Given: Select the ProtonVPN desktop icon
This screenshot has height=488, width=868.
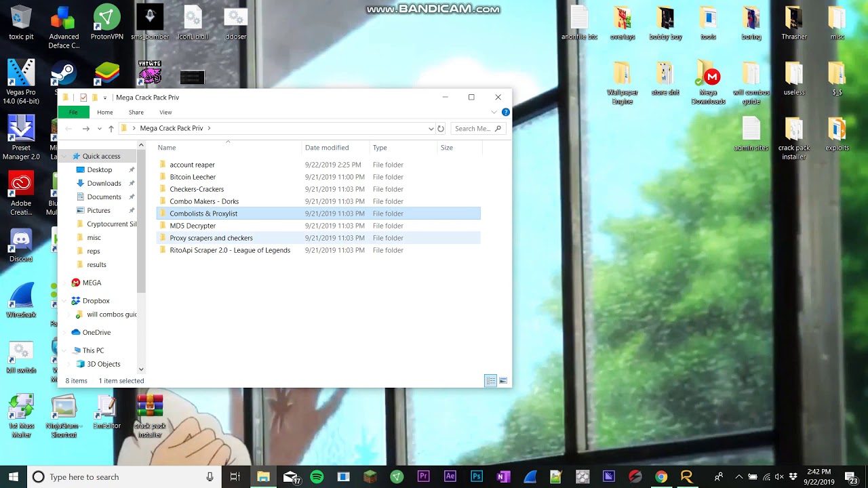Looking at the screenshot, I should [107, 23].
